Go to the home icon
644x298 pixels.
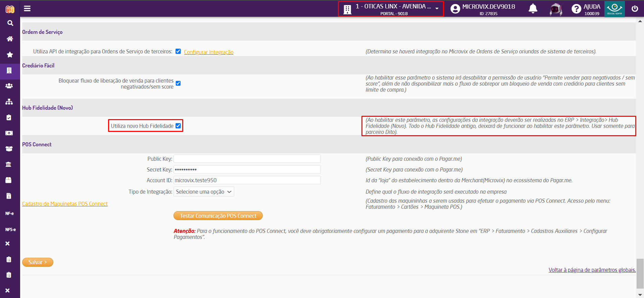click(x=10, y=39)
